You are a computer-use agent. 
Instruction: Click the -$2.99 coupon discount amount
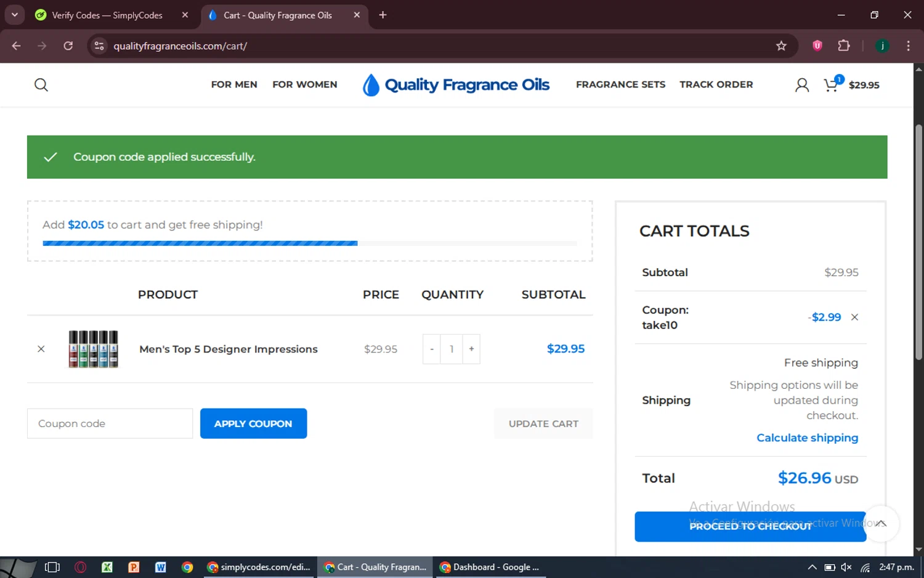pyautogui.click(x=824, y=317)
